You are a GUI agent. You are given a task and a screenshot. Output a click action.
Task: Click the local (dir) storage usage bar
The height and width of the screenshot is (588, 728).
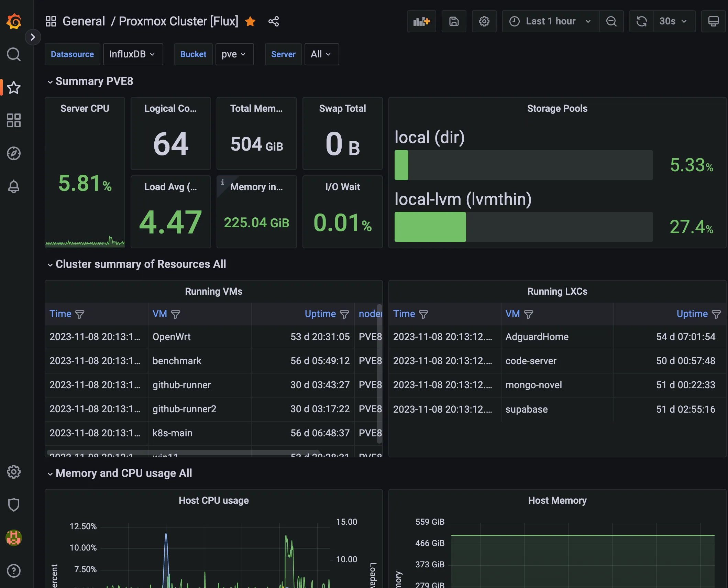(x=523, y=165)
